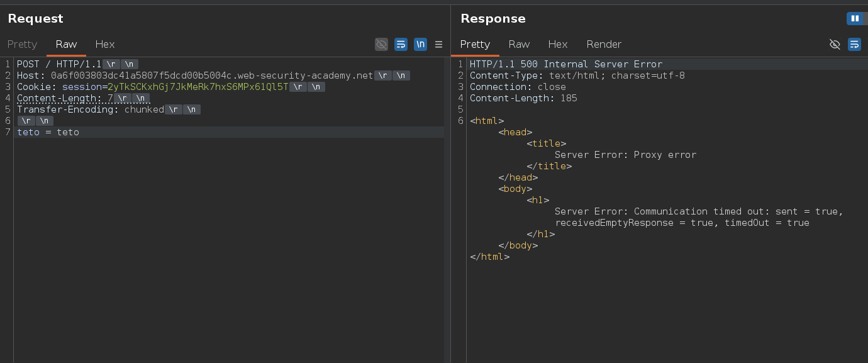Toggle the \n non-printable characters button in Request
The height and width of the screenshot is (363, 868).
pyautogui.click(x=420, y=44)
